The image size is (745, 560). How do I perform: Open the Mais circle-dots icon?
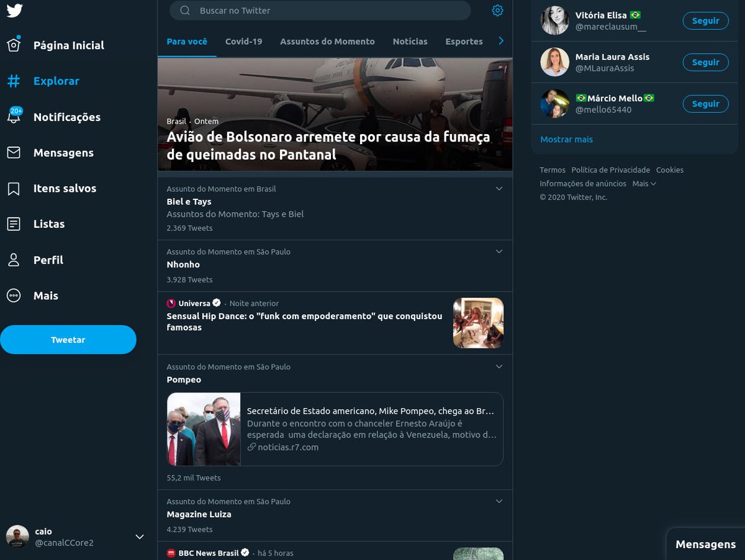coord(14,296)
